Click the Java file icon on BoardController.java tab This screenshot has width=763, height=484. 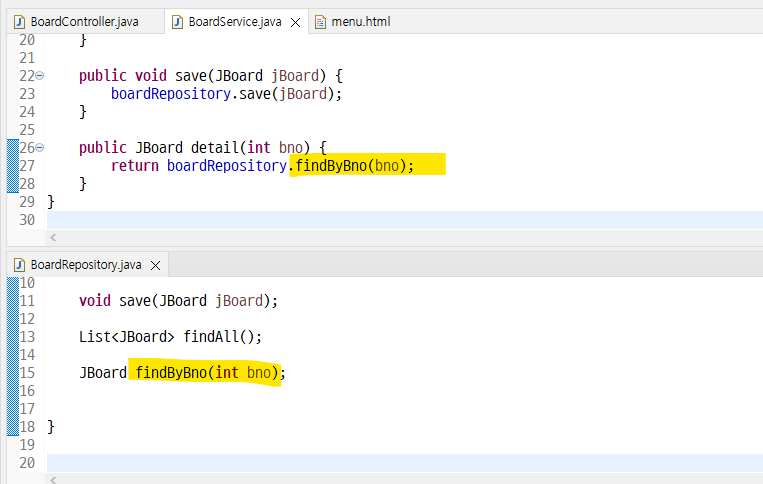click(x=19, y=22)
